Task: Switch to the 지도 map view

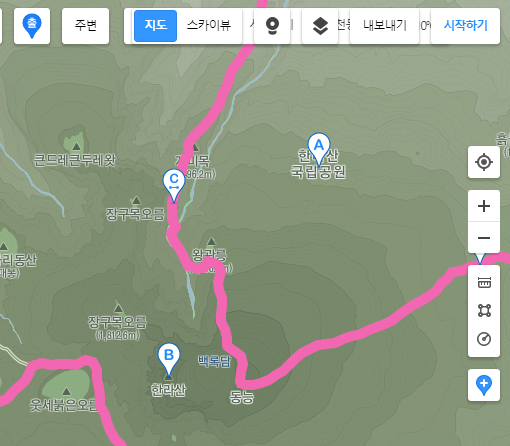Action: [155, 26]
